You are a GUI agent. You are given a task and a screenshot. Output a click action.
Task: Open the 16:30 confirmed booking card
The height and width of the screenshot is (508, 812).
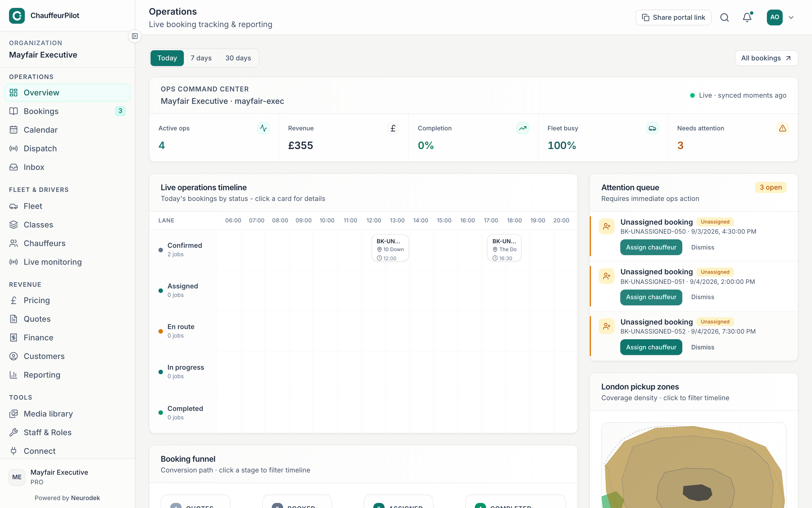(504, 248)
